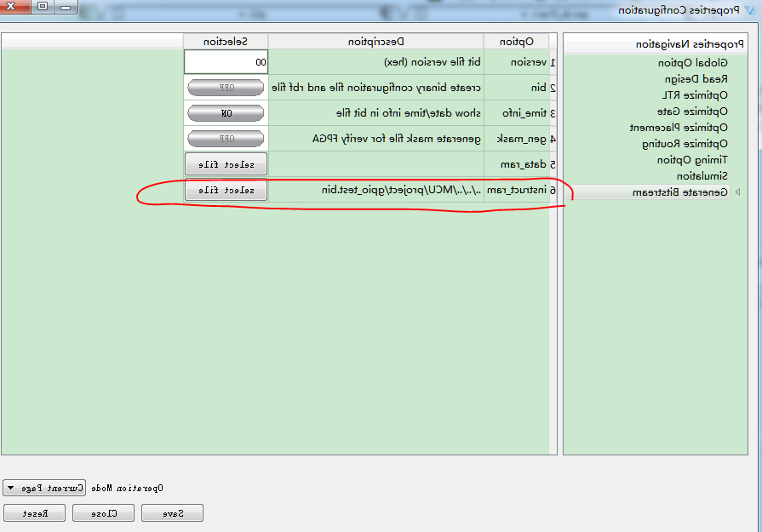Viewport: 762px width, 532px height.
Task: Click select file button for instruct_ram
Action: click(x=226, y=190)
